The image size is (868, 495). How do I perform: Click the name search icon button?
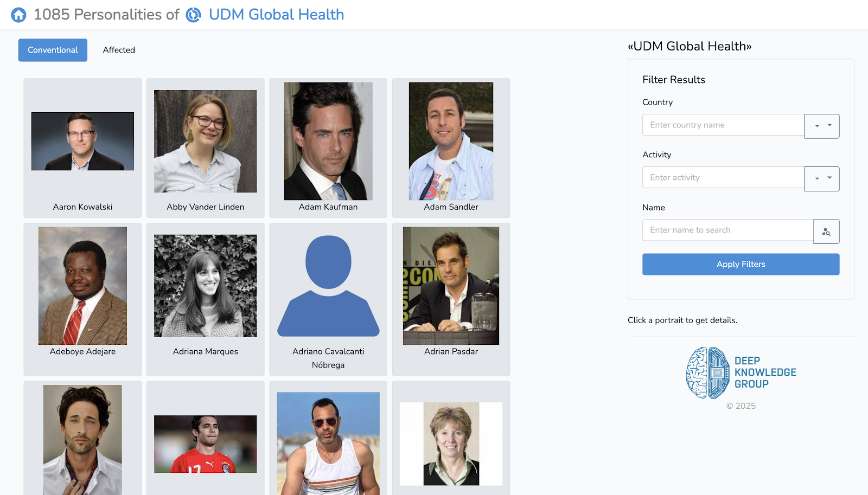(x=826, y=232)
